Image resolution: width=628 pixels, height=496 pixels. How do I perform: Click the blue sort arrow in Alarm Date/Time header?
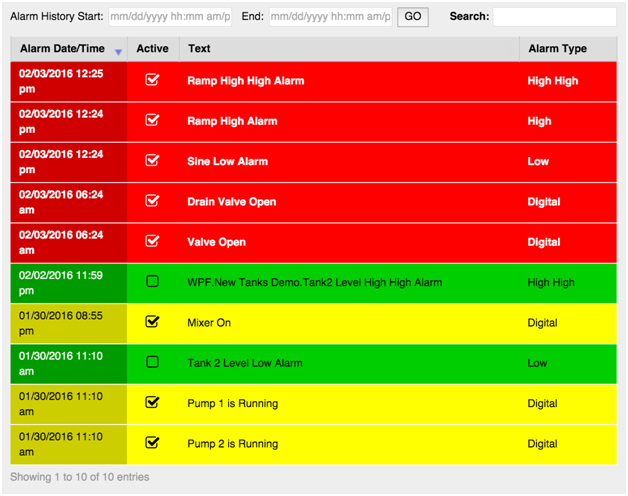(x=118, y=52)
